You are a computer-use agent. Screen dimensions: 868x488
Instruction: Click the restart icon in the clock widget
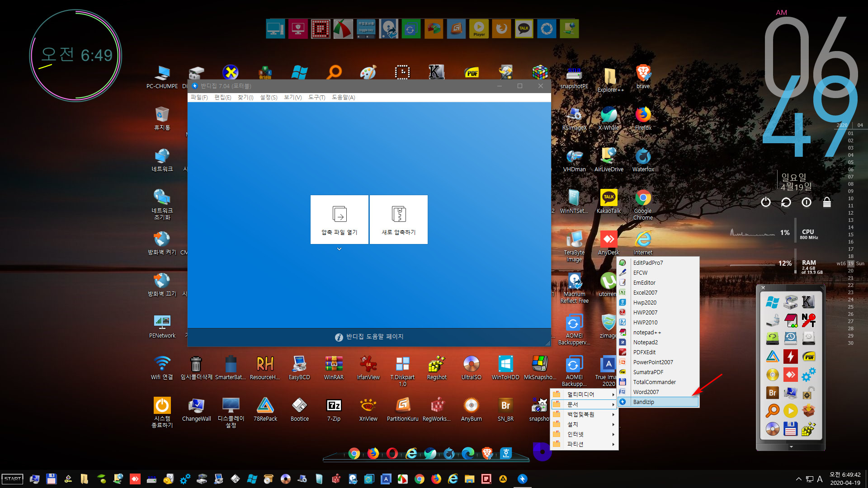point(786,202)
